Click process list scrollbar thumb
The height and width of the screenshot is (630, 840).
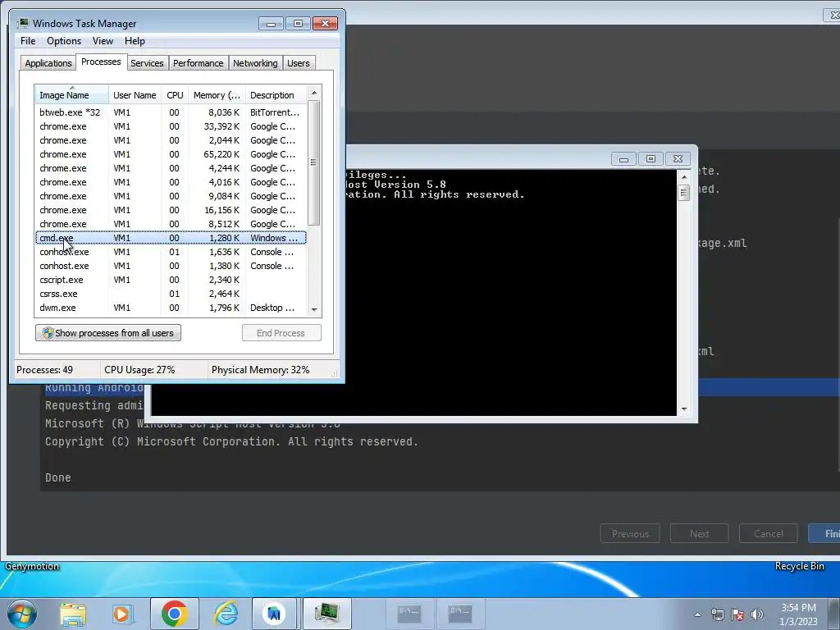click(x=314, y=162)
